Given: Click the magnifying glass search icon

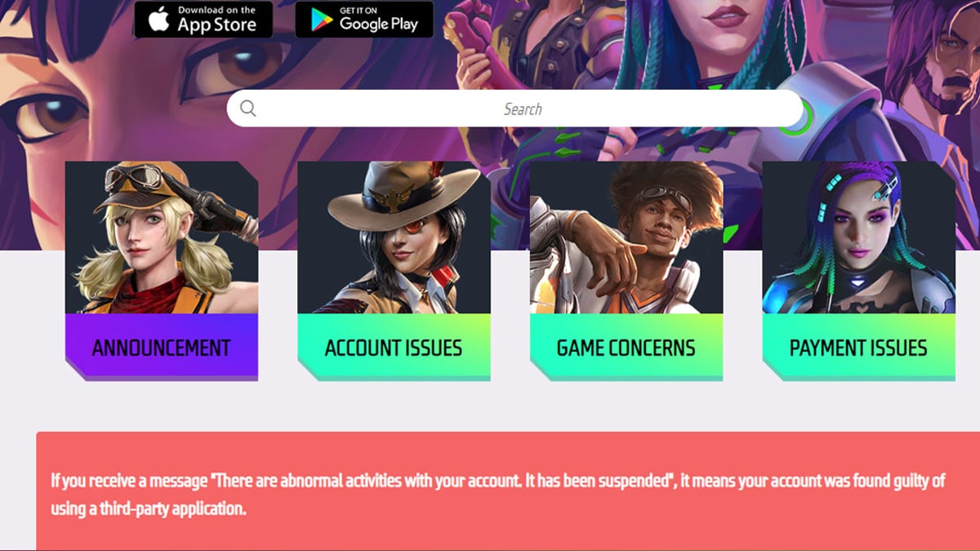Looking at the screenshot, I should click(248, 109).
